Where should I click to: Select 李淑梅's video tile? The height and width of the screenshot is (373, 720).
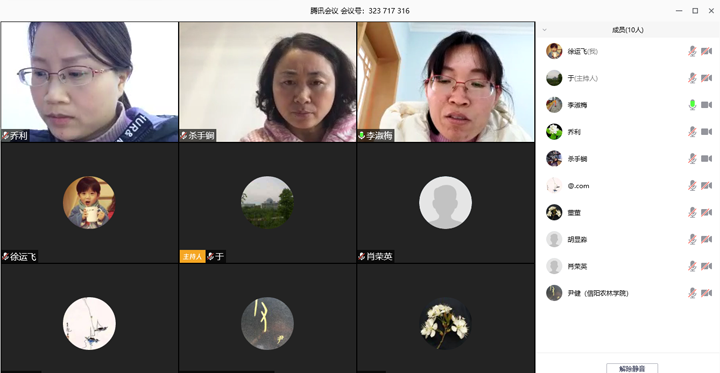(446, 82)
